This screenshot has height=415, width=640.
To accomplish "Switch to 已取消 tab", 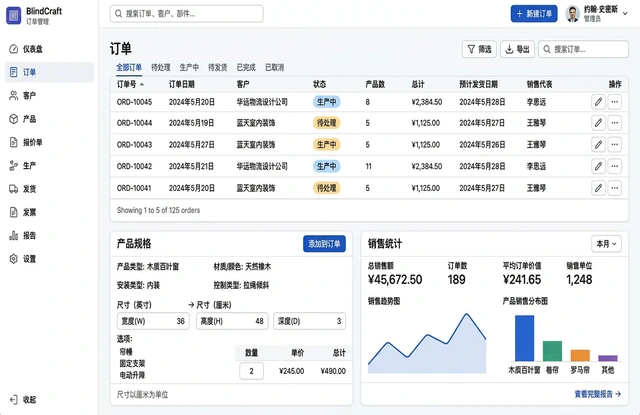I will click(274, 67).
